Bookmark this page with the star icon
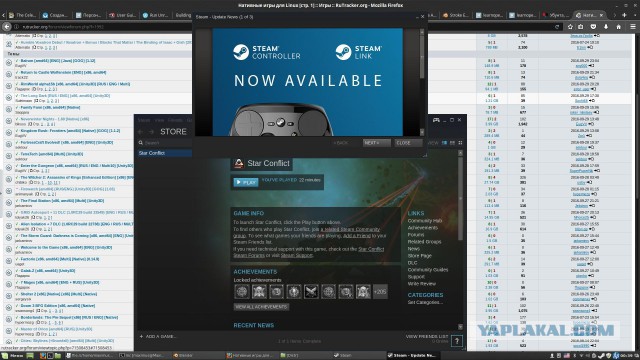The width and height of the screenshot is (640, 360). pos(570,27)
